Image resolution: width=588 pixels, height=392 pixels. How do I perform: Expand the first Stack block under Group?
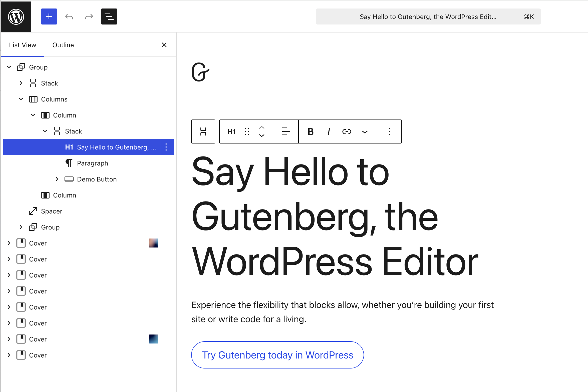21,83
